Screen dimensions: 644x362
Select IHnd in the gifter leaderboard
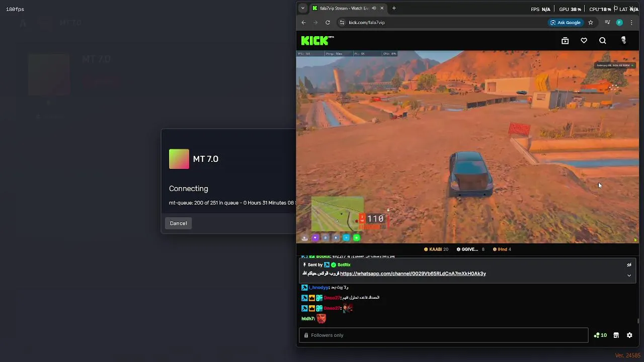click(x=502, y=249)
